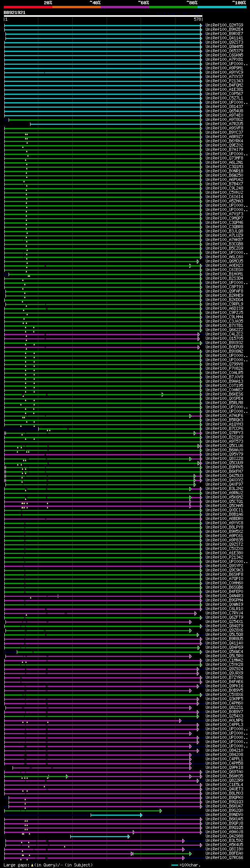This screenshot has width=250, height=868.
Task: Select hit label UniRef100_Q95V79
Action: tap(224, 454)
